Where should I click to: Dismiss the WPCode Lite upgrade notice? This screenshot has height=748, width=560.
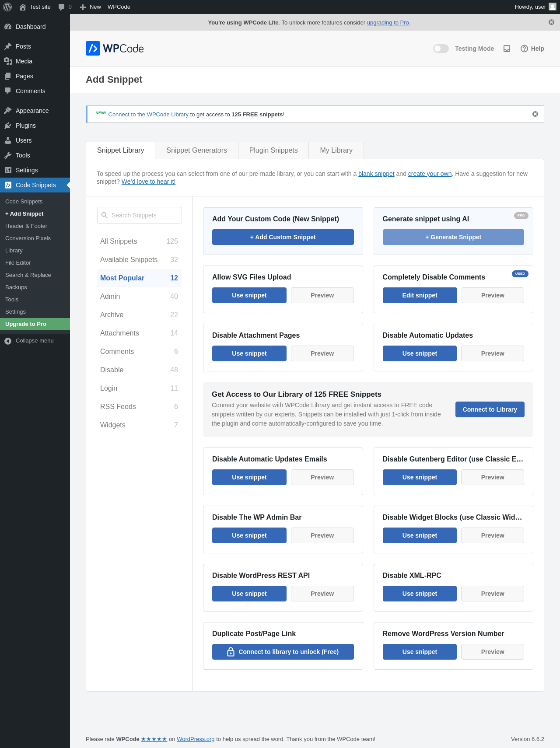click(x=551, y=22)
